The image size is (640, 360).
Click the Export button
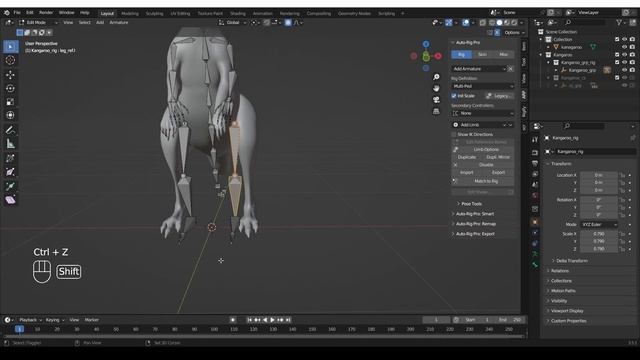tap(498, 173)
